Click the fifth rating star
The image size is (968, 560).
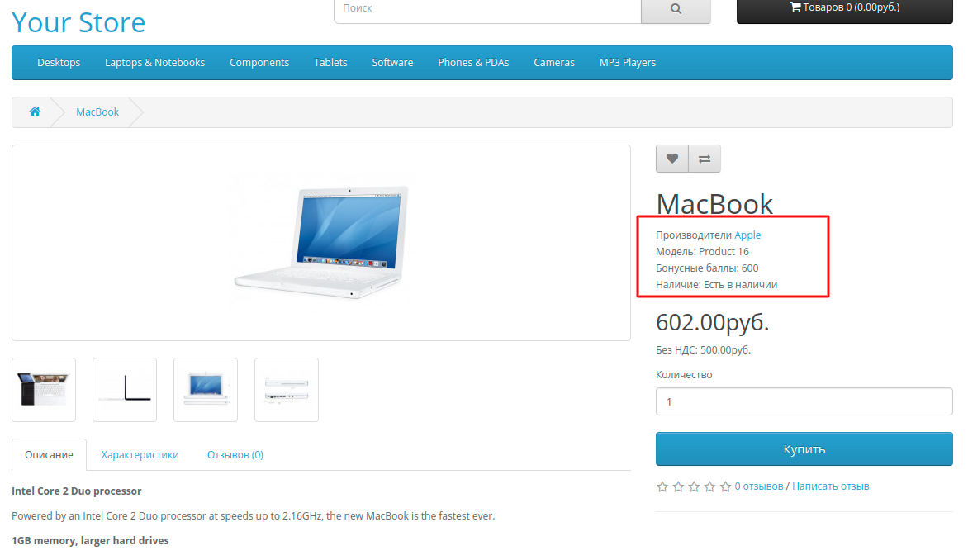pyautogui.click(x=725, y=486)
